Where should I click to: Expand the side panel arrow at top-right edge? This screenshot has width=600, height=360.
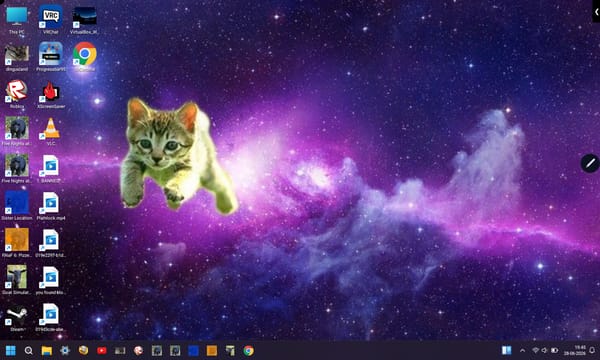(x=596, y=12)
